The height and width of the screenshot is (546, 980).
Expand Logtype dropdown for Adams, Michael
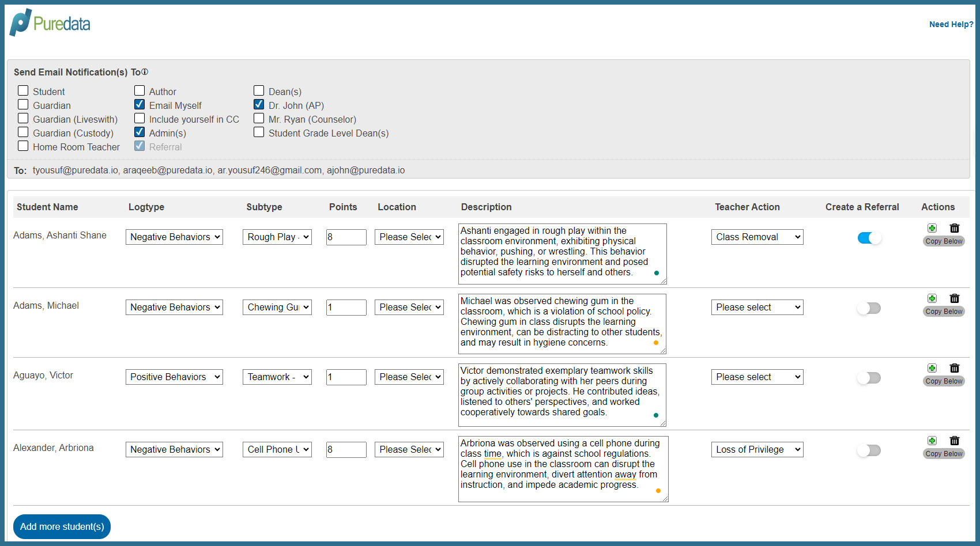pos(174,307)
